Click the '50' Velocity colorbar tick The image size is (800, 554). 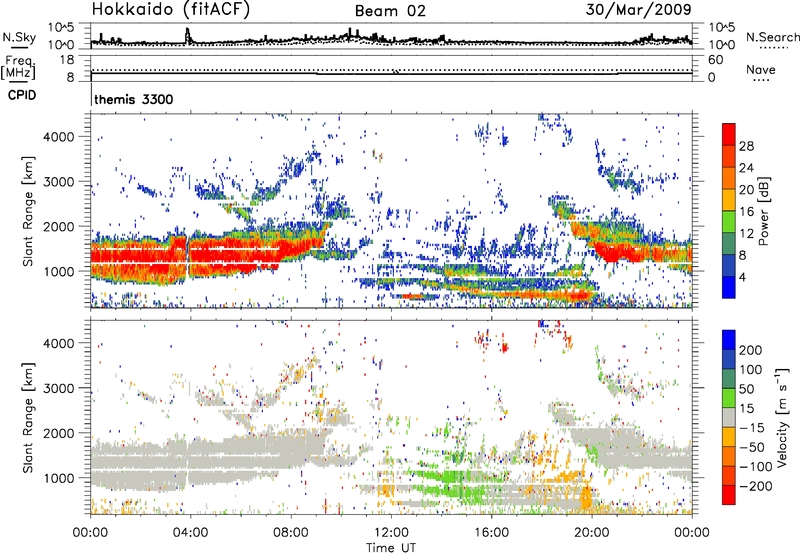point(746,389)
